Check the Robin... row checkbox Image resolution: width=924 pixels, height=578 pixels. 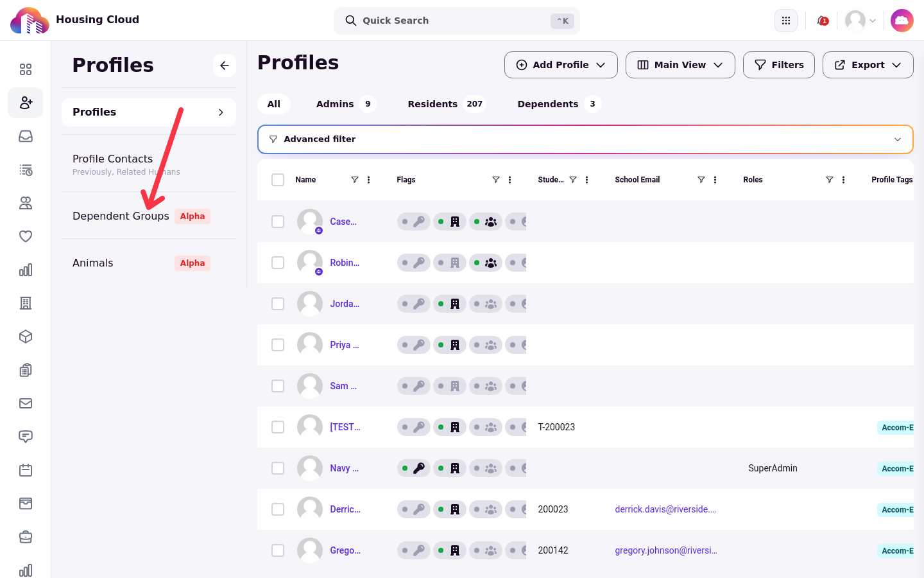[278, 263]
